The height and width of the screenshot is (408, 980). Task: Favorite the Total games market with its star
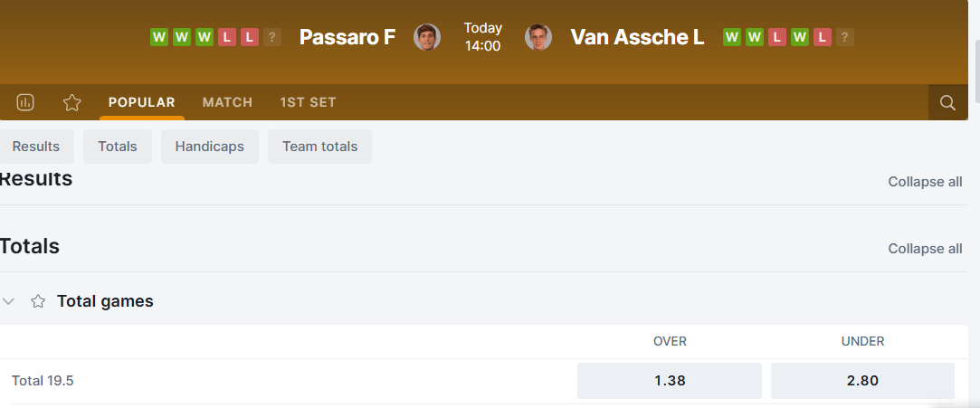click(38, 301)
